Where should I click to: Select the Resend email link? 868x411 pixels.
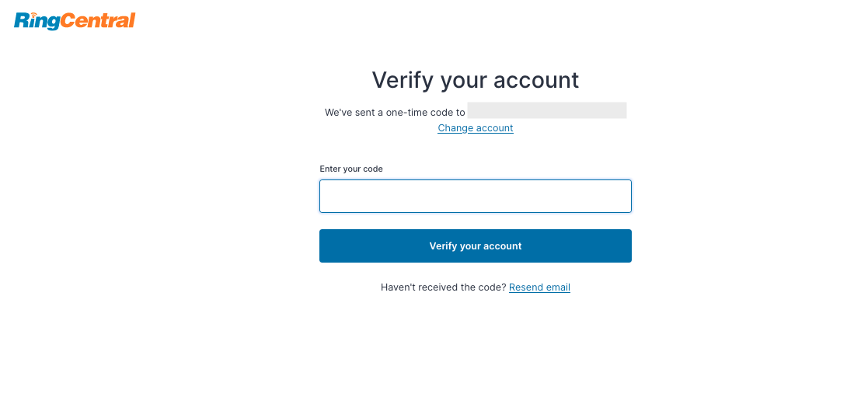pyautogui.click(x=540, y=287)
